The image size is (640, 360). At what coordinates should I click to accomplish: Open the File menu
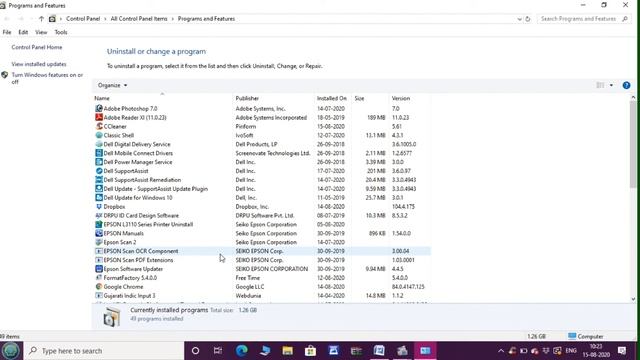(x=7, y=32)
